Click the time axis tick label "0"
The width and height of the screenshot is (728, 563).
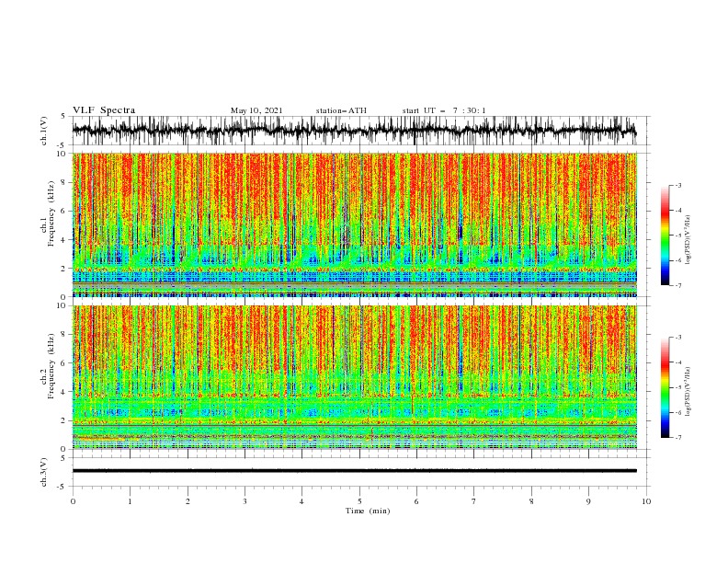tap(73, 501)
